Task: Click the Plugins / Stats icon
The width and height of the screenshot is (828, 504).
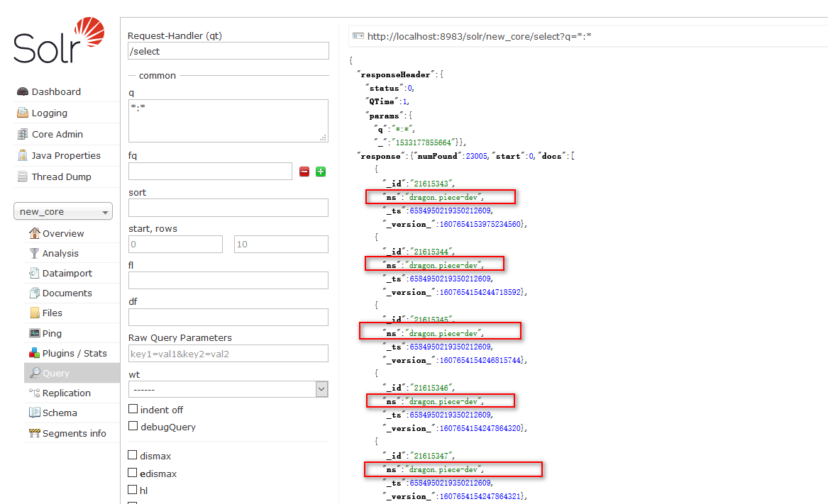Action: coord(34,353)
